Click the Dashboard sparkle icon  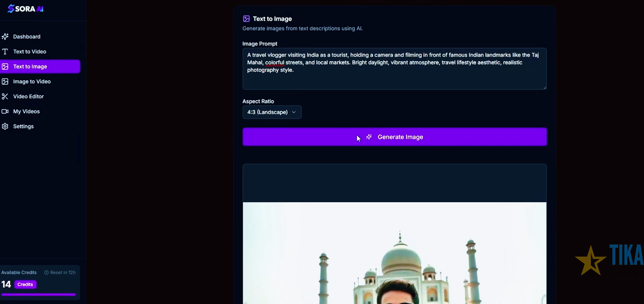[5, 36]
